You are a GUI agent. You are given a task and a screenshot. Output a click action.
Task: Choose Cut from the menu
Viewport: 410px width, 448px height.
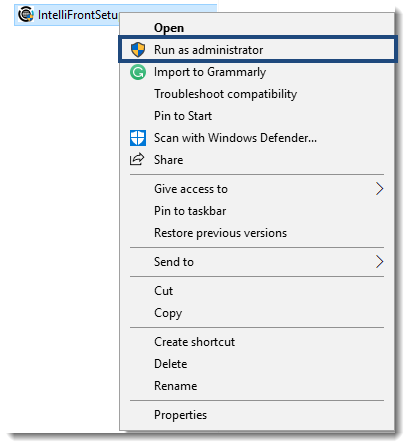point(257,291)
